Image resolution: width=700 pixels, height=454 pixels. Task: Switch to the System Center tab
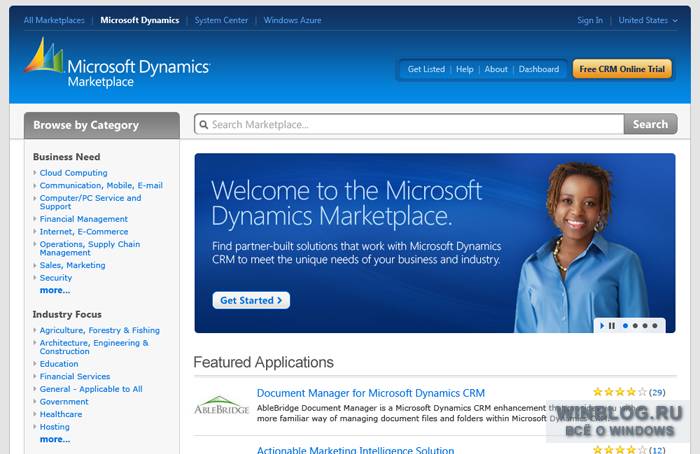pyautogui.click(x=221, y=20)
